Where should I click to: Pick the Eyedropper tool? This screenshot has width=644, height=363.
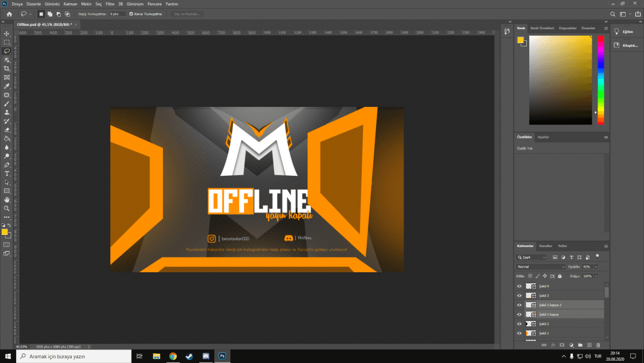coord(6,86)
